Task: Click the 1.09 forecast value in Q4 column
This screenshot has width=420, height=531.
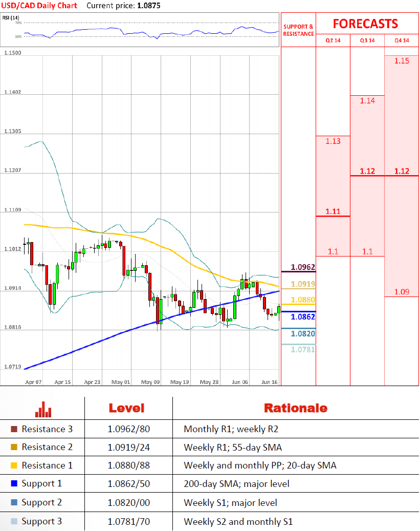Action: tap(402, 292)
